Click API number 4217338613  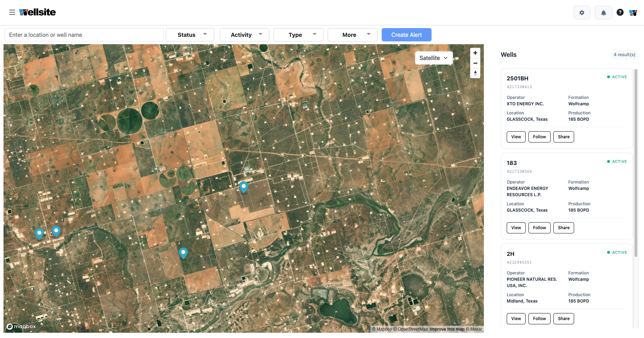(x=519, y=87)
